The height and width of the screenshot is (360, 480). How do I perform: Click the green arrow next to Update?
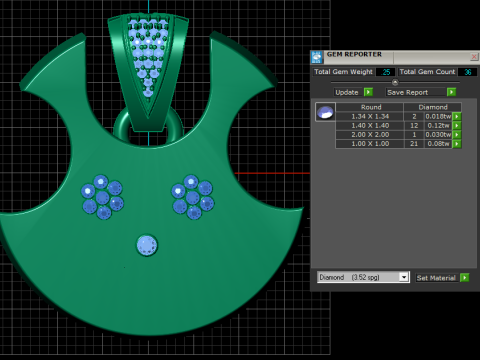(368, 92)
